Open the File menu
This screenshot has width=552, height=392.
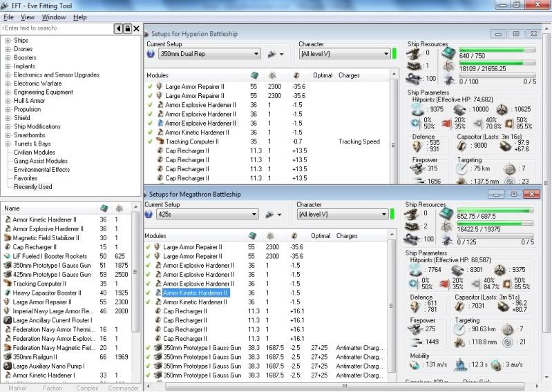pyautogui.click(x=8, y=17)
